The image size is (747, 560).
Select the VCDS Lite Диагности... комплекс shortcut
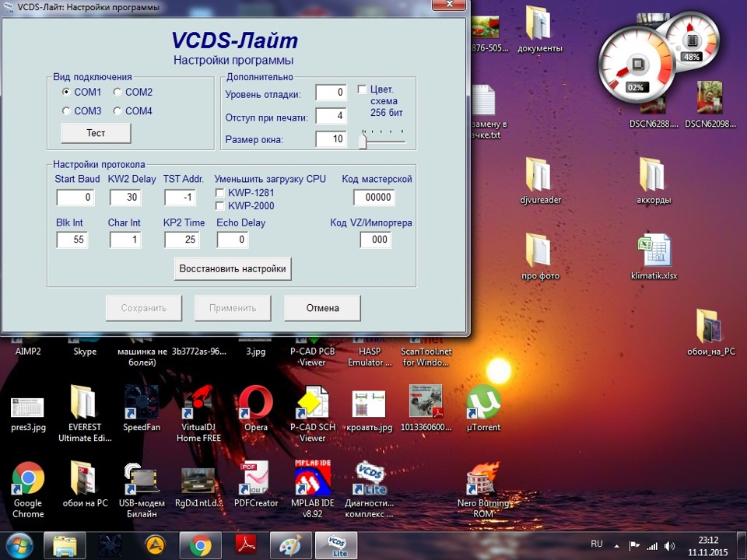[x=370, y=490]
